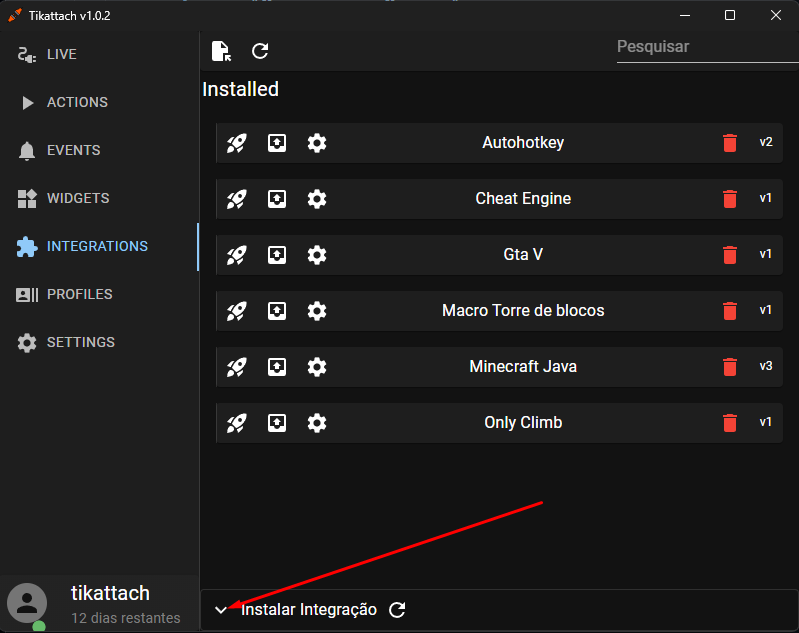The width and height of the screenshot is (799, 633).
Task: Open the LIVE section
Action: pos(99,55)
